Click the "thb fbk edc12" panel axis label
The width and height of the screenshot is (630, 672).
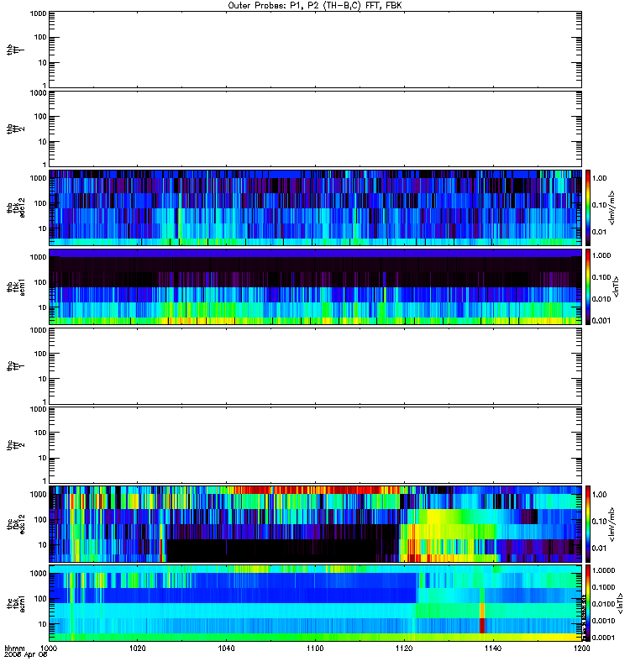coord(15,207)
